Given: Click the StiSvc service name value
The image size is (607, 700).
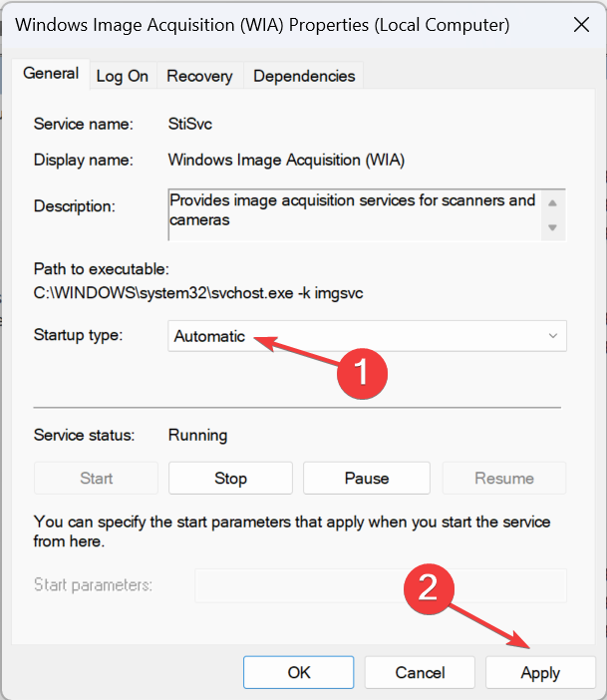Looking at the screenshot, I should [x=189, y=125].
